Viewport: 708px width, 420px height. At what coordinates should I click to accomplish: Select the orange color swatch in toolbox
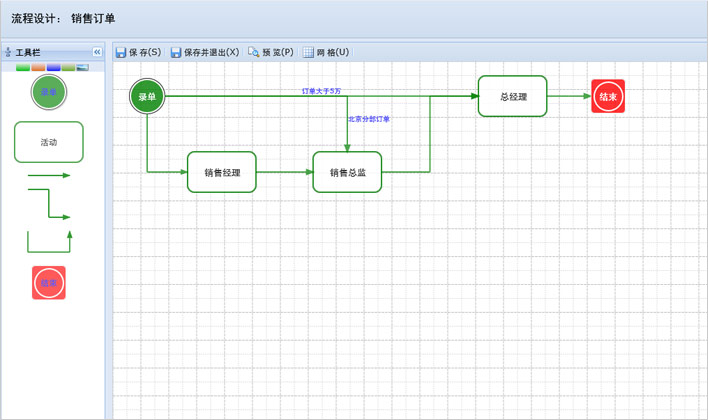[x=38, y=68]
